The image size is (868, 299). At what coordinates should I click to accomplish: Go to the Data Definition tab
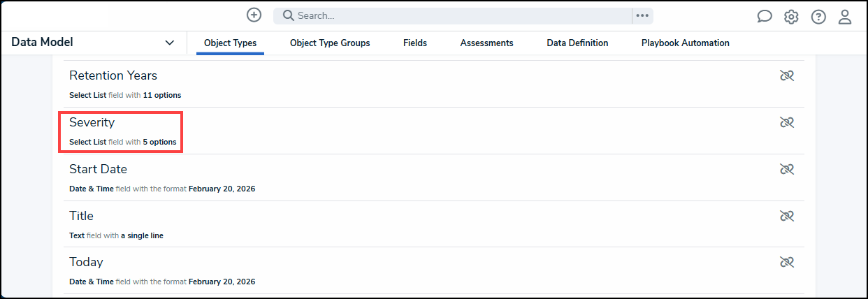[577, 43]
